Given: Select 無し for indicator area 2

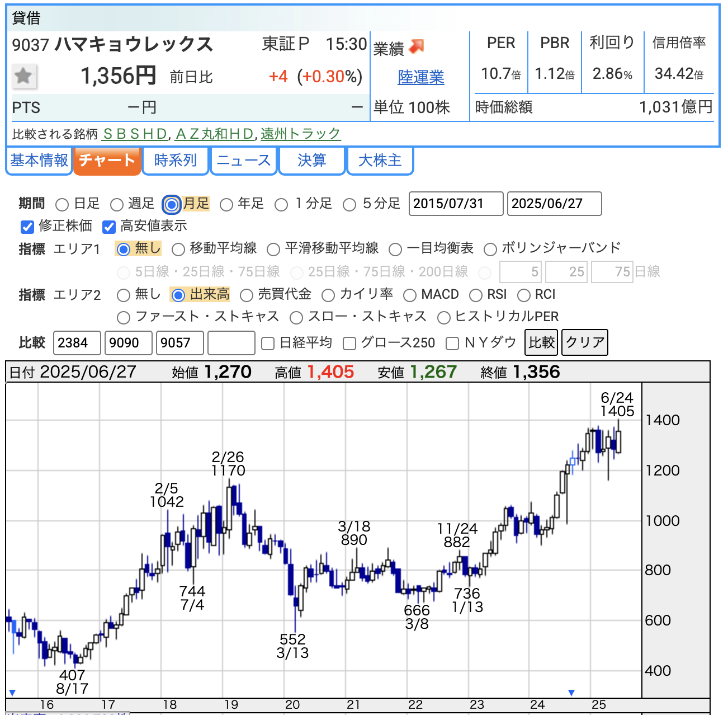Looking at the screenshot, I should click(x=123, y=295).
